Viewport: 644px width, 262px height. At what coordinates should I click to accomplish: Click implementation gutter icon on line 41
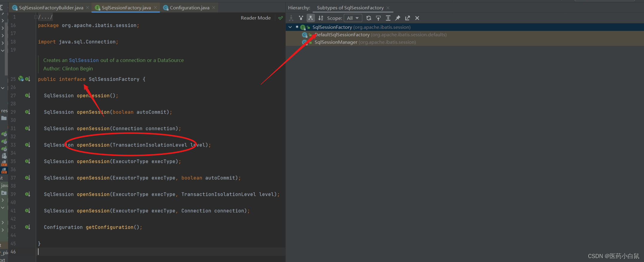(27, 211)
